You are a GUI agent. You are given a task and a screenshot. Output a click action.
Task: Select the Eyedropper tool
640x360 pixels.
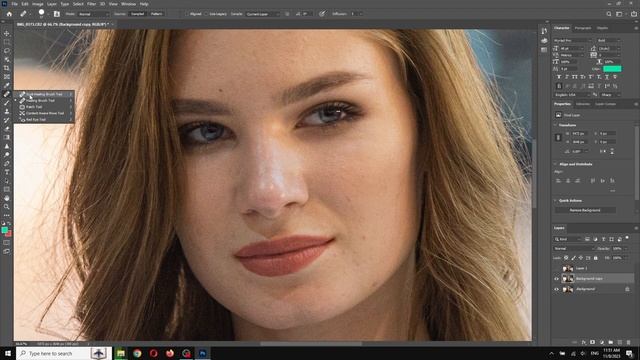7,85
